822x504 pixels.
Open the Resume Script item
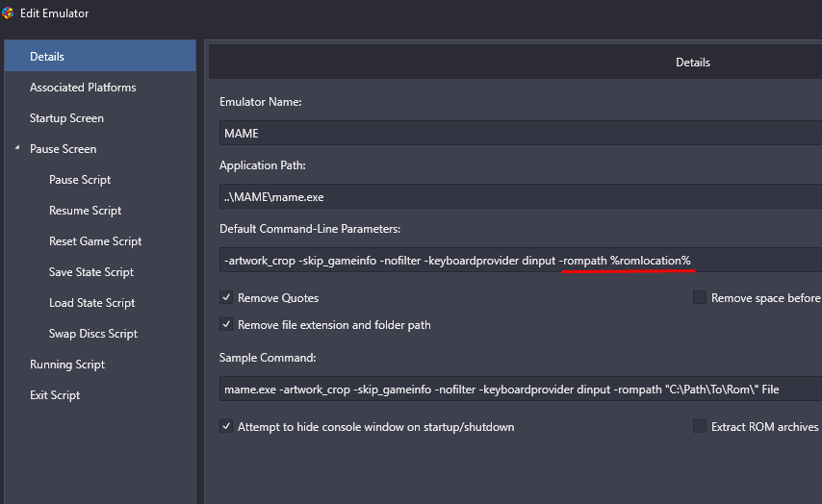pyautogui.click(x=85, y=211)
